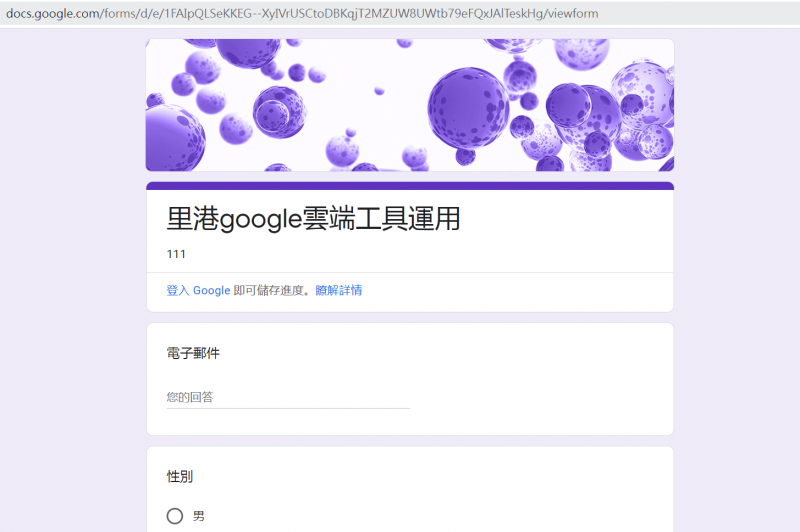Select the 男 radio button

pyautogui.click(x=174, y=516)
